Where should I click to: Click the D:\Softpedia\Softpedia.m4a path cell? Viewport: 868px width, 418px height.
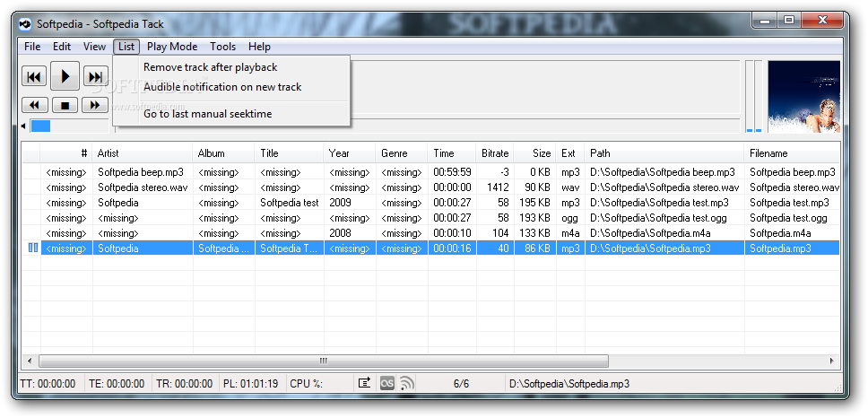click(664, 233)
